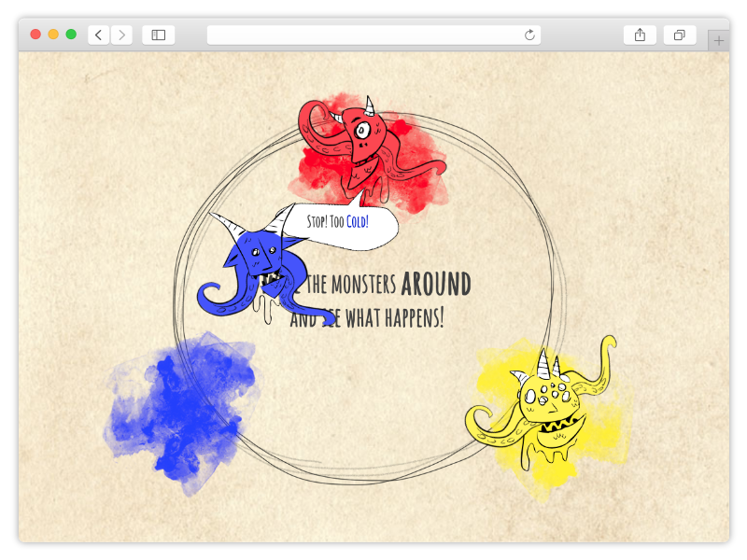Screen dimensions: 747x560
Task: Open a new tab with plus button
Action: click(718, 41)
